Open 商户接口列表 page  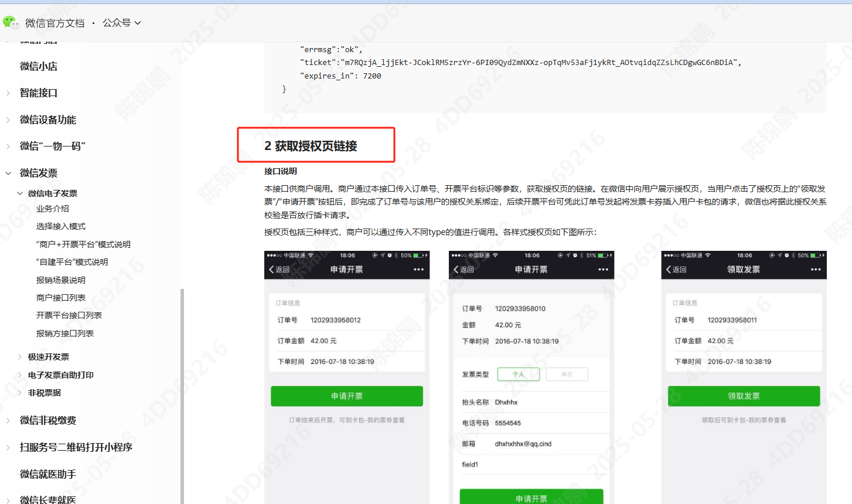pyautogui.click(x=61, y=298)
